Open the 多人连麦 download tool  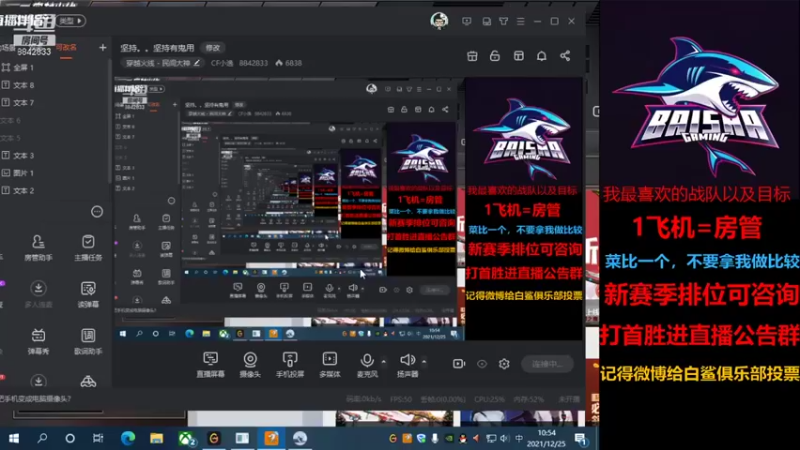coord(38,294)
